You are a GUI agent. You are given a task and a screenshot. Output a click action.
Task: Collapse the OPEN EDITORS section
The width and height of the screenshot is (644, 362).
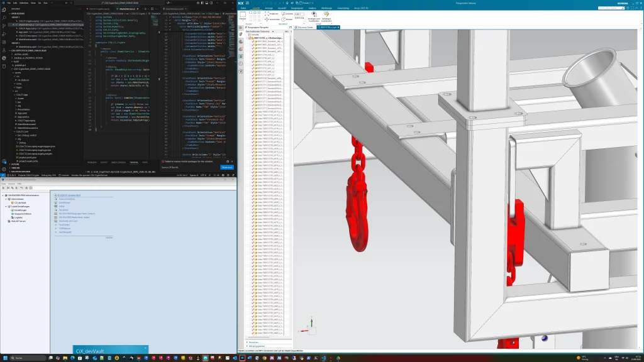(x=11, y=13)
